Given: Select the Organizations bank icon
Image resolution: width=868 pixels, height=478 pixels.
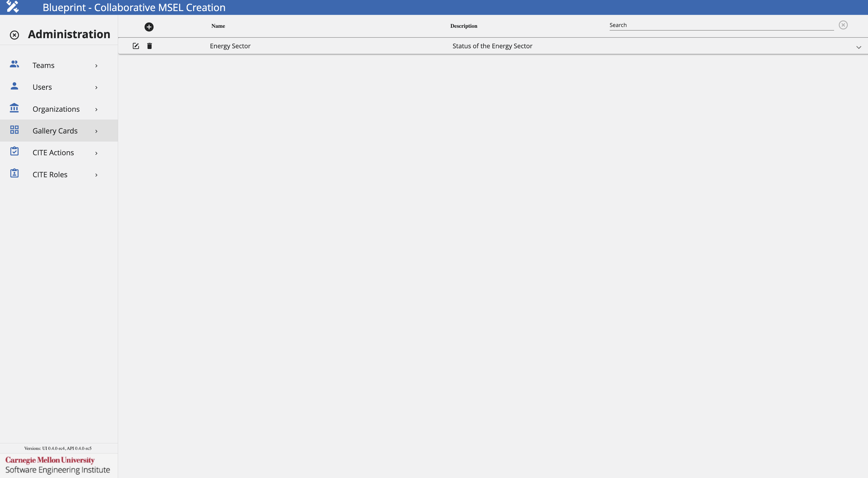Looking at the screenshot, I should tap(14, 108).
